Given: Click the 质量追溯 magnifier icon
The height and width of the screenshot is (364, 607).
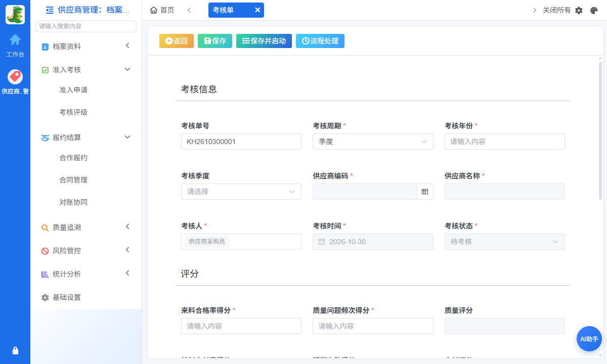Looking at the screenshot, I should pyautogui.click(x=45, y=227).
